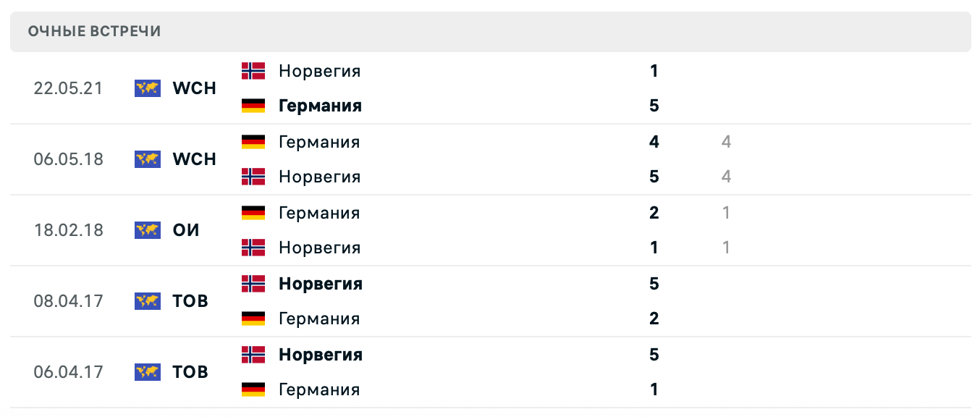Click the world icon beside 22.05.21 WCH
Viewport: 980px width, 417px height.
[x=147, y=88]
